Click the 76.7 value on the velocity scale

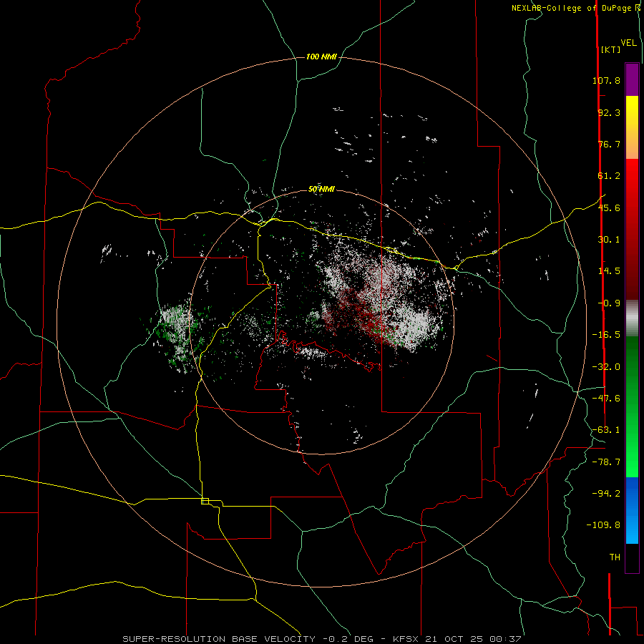click(x=609, y=144)
